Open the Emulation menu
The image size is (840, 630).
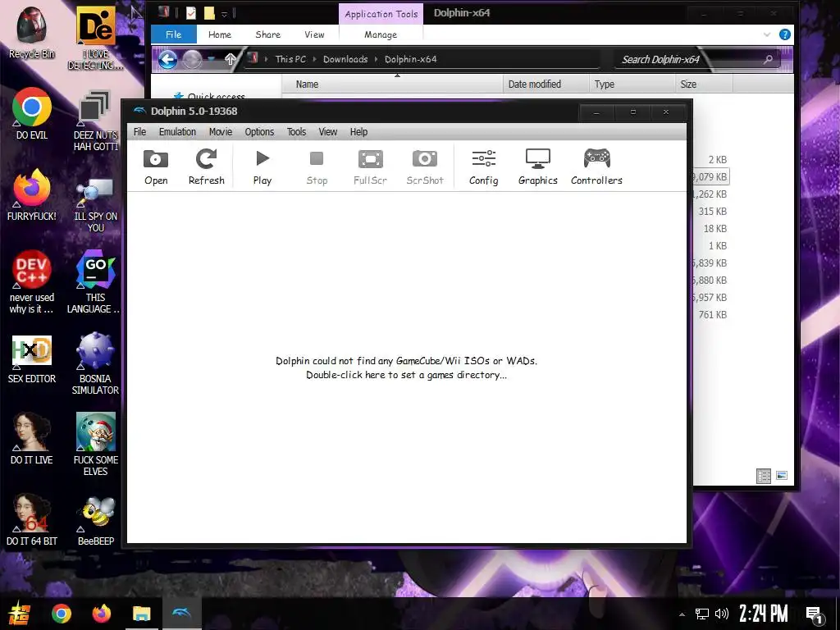coord(177,132)
